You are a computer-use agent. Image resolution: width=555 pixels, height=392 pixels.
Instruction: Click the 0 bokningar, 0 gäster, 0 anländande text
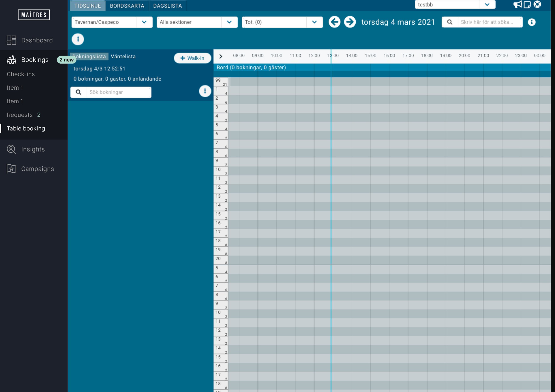point(117,79)
